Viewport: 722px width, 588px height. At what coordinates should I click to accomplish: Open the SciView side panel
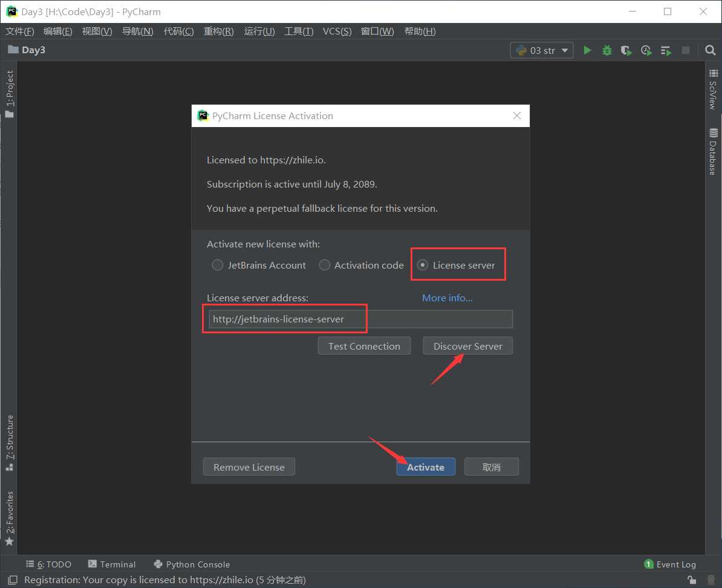pyautogui.click(x=714, y=89)
